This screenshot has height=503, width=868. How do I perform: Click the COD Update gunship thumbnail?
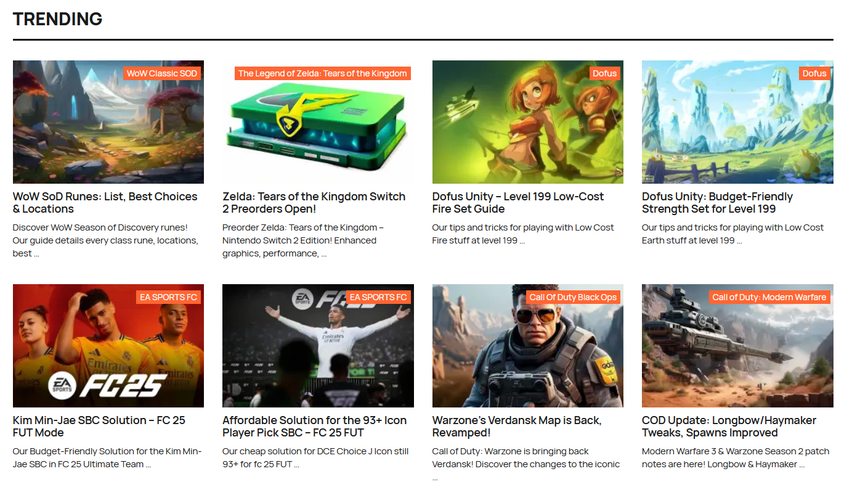(x=737, y=346)
